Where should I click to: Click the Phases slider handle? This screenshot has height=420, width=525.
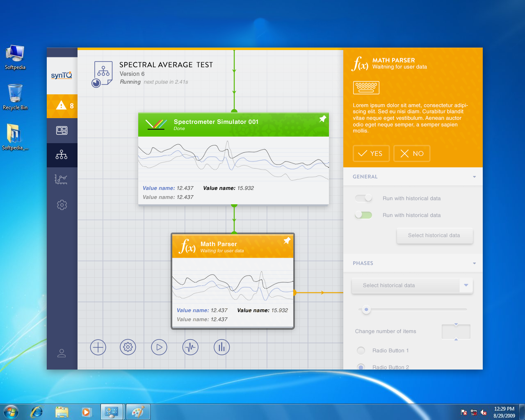[x=366, y=309]
